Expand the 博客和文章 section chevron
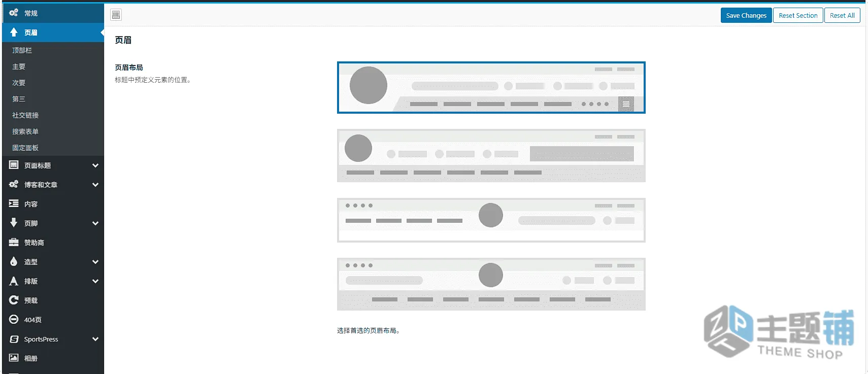This screenshot has width=868, height=374. click(x=95, y=185)
